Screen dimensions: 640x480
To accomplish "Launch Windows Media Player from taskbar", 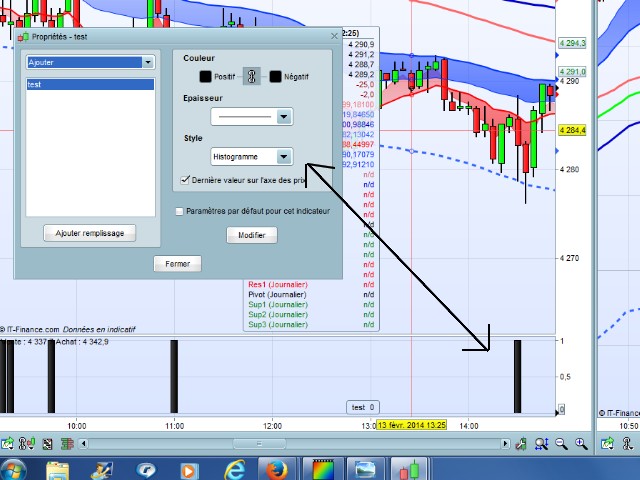I will [x=189, y=471].
